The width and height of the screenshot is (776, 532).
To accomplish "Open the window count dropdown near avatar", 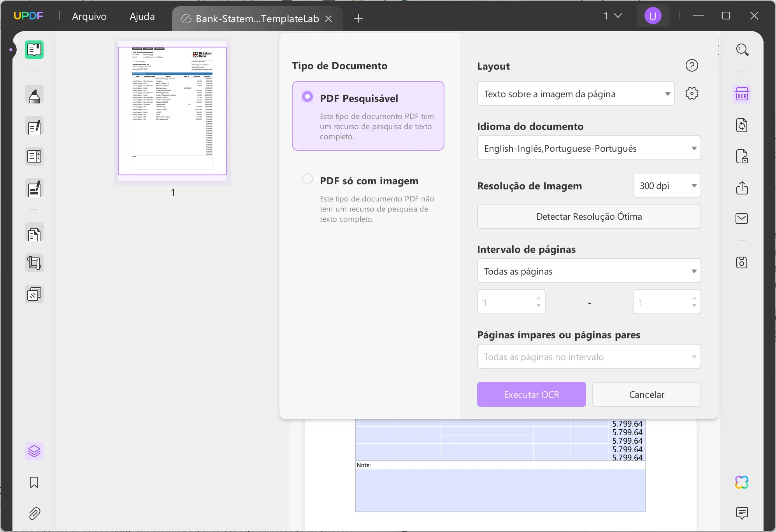I will (x=613, y=16).
